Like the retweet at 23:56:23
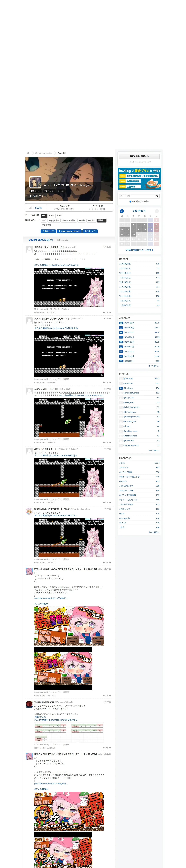 [x=110, y=312]
